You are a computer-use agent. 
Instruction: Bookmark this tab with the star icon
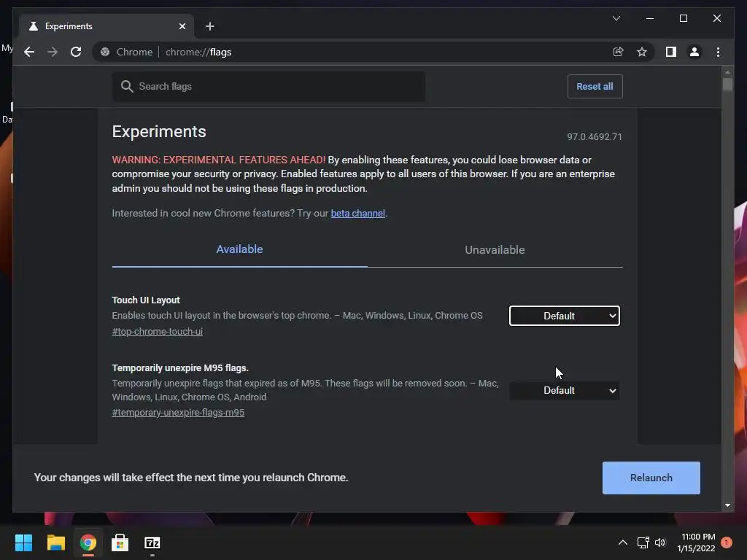[642, 52]
